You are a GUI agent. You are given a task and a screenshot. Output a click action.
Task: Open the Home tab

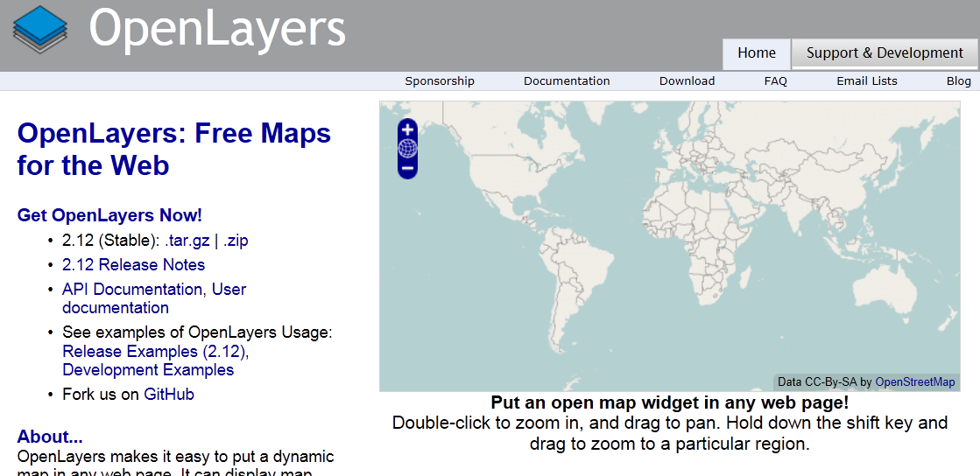click(x=757, y=53)
